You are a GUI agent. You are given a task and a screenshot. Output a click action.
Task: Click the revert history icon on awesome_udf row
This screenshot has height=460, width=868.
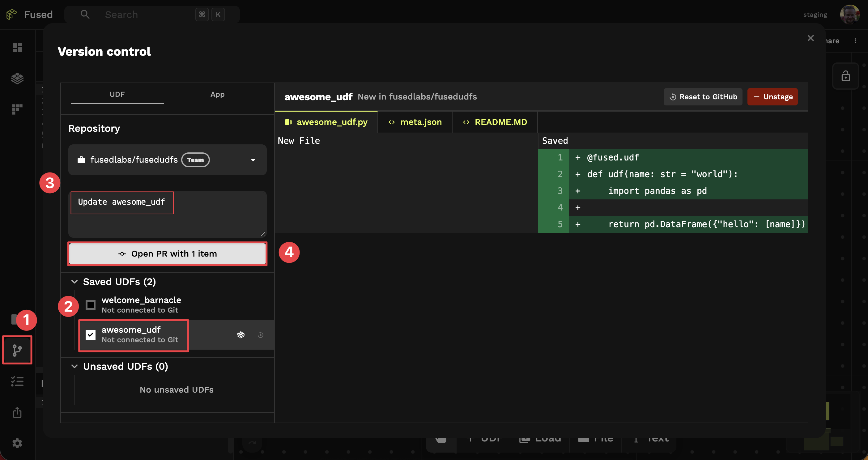(261, 334)
